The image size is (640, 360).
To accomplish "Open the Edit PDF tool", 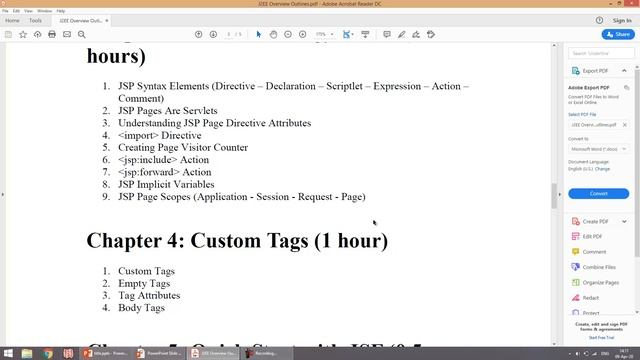I will coord(592,236).
